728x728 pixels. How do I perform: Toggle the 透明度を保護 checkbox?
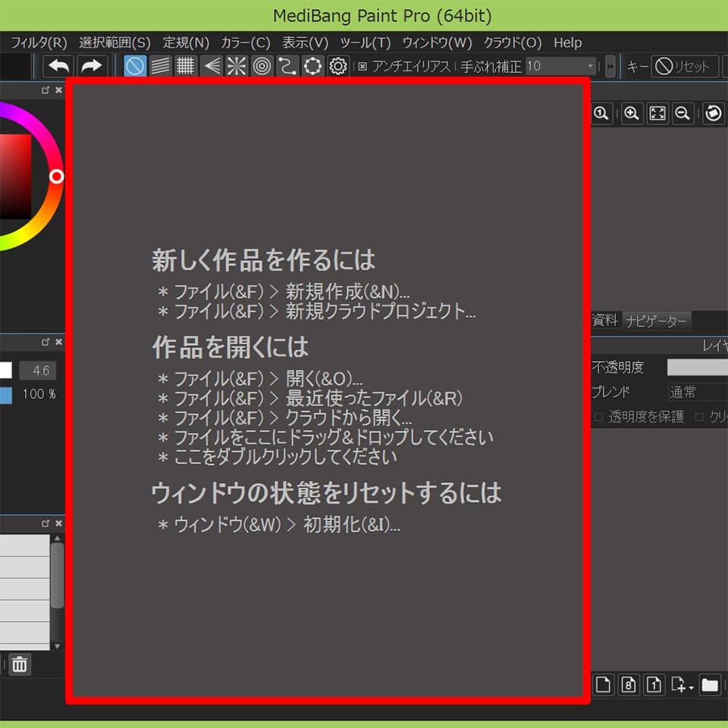[598, 417]
